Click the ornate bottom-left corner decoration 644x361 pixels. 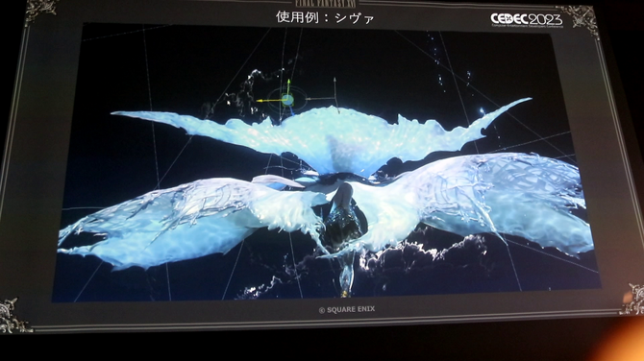tap(13, 317)
